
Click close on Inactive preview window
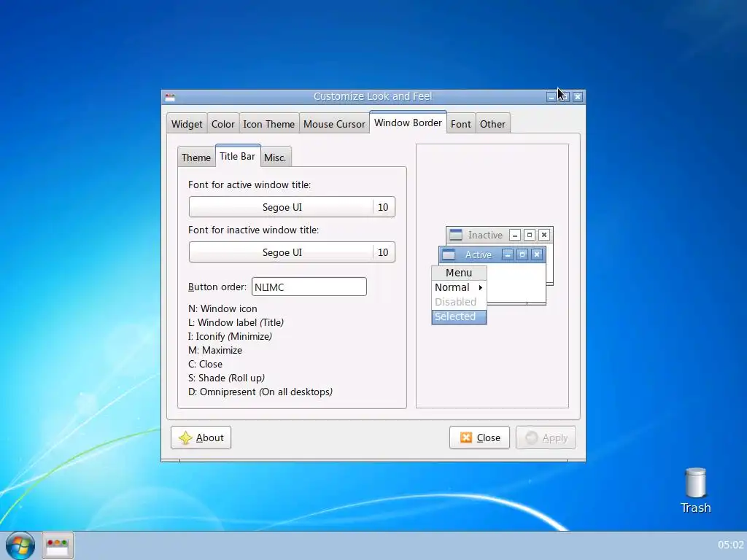coord(544,235)
